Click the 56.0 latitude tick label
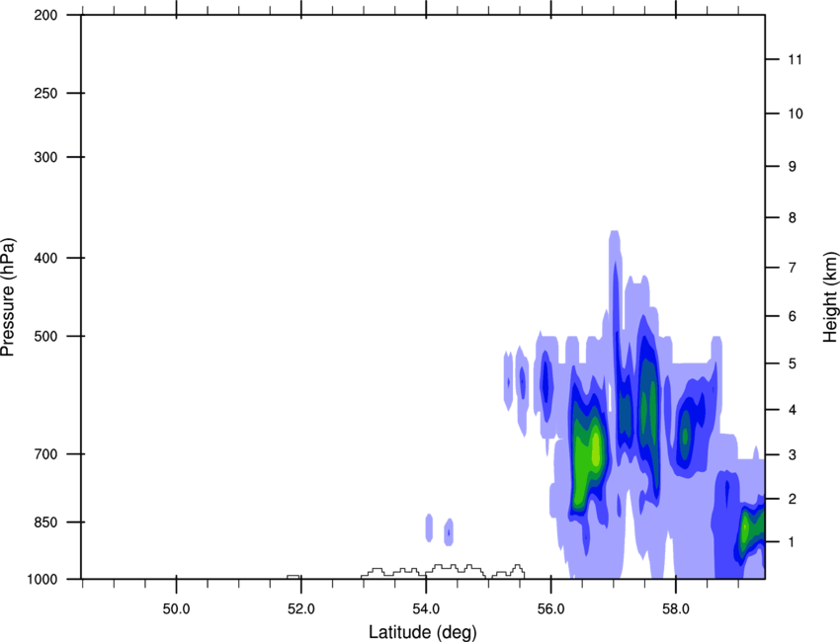Image resolution: width=840 pixels, height=642 pixels. click(x=550, y=608)
